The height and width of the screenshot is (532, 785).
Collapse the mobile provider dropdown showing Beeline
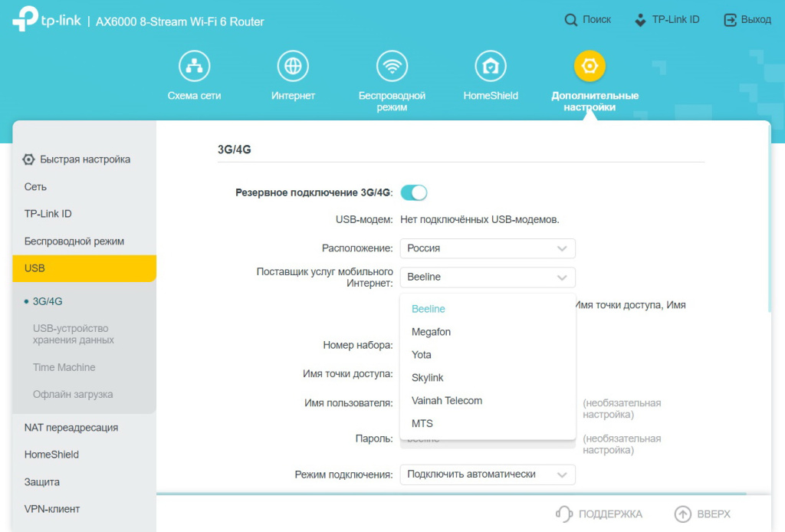coord(488,277)
